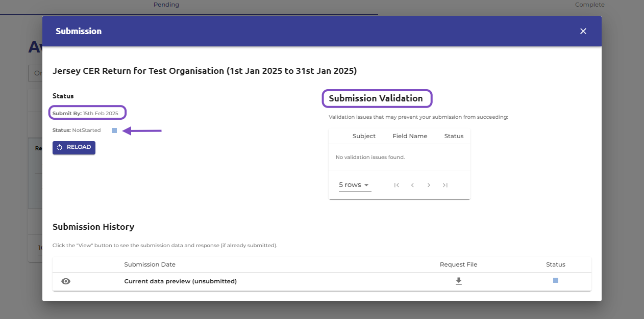
Task: Click the 'Status: NotStarted' text
Action: coord(77,130)
